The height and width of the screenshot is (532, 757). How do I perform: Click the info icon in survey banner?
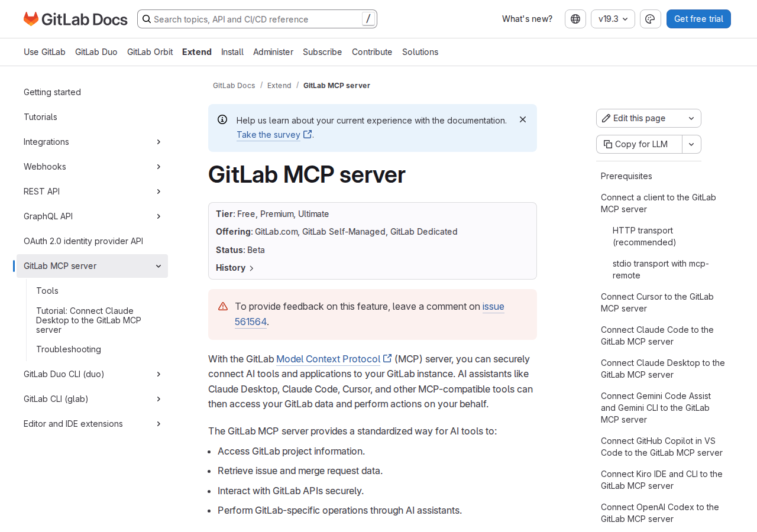coord(222,119)
